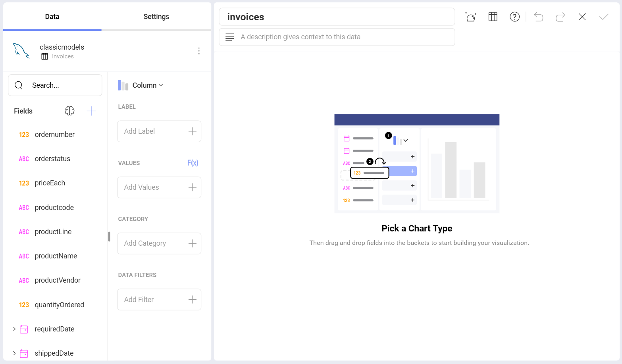
Task: Open the F(x) values function editor
Action: pyautogui.click(x=193, y=163)
